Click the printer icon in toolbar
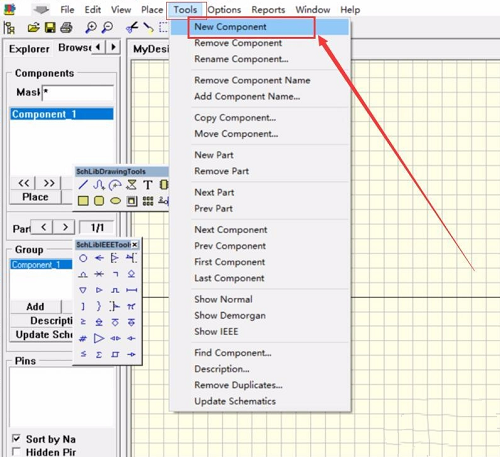Image resolution: width=500 pixels, height=457 pixels. point(66,27)
